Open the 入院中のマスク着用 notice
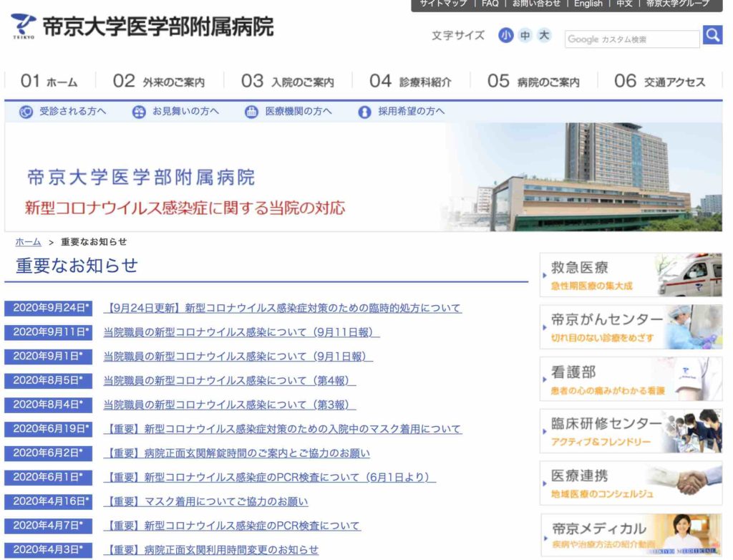This screenshot has width=733, height=560. point(282,429)
